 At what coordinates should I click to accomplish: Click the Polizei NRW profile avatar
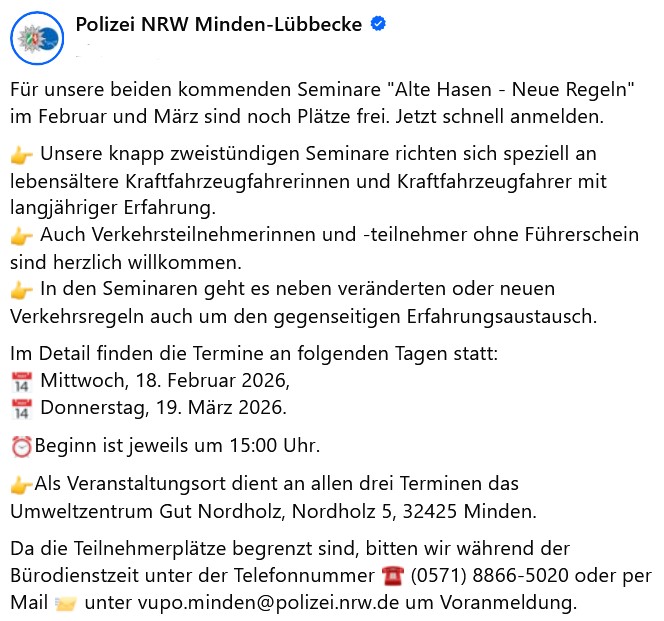point(37,39)
